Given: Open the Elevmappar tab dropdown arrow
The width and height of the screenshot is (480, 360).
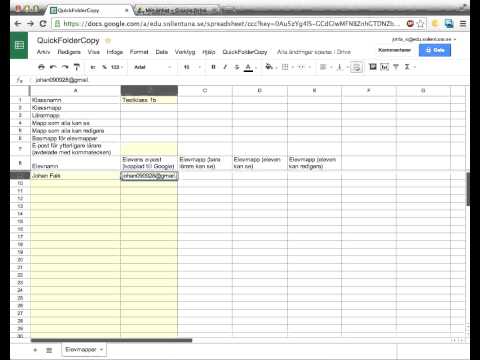Looking at the screenshot, I should (101, 350).
